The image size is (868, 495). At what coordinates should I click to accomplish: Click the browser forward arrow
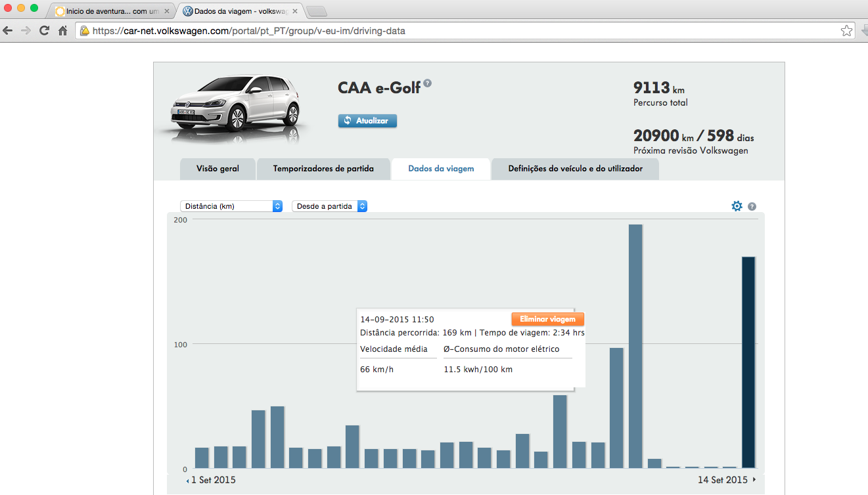tap(26, 31)
